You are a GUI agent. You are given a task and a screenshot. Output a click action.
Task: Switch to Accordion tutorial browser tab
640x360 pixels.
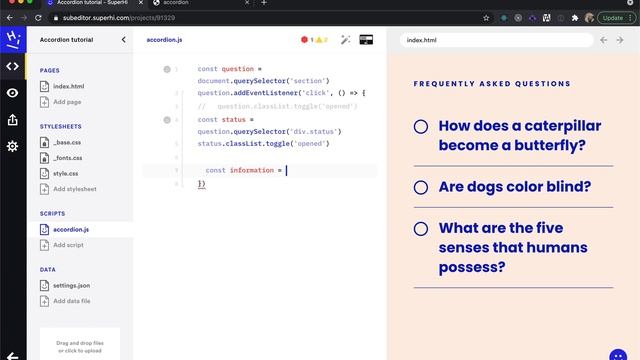(92, 3)
